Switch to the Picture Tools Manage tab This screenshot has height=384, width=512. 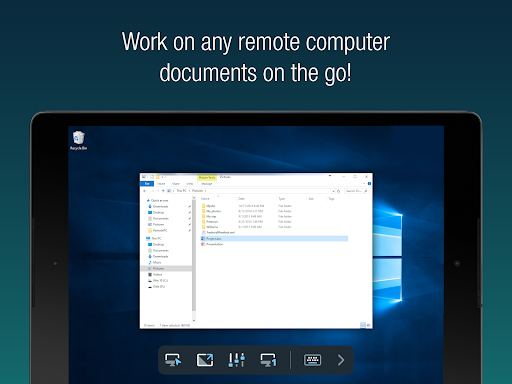pyautogui.click(x=207, y=184)
